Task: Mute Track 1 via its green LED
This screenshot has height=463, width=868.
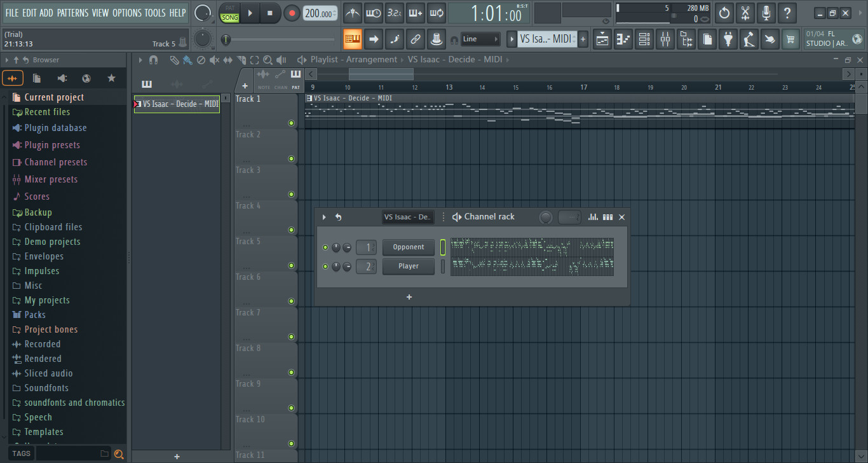Action: (291, 123)
